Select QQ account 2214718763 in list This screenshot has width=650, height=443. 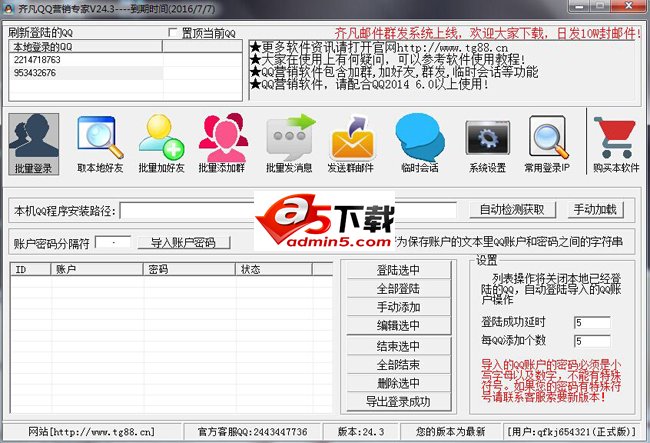coord(86,60)
